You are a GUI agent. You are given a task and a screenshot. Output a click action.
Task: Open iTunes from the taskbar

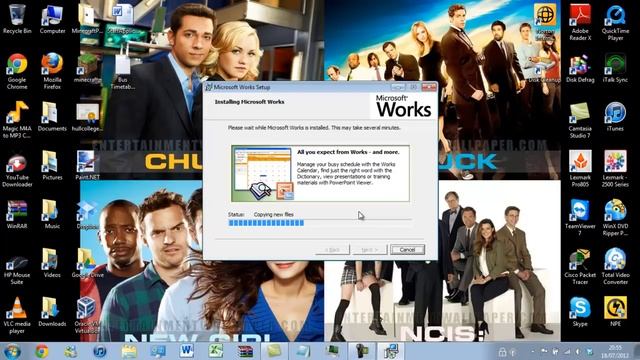click(x=100, y=351)
